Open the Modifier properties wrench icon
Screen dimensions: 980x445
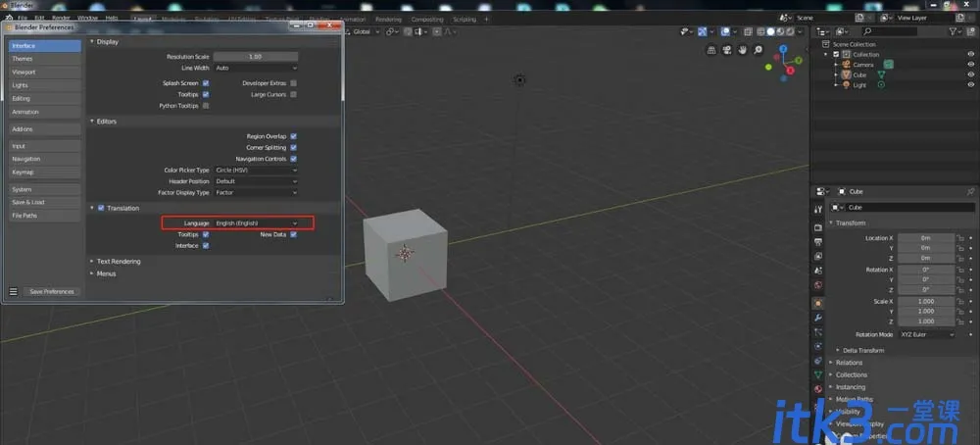pyautogui.click(x=818, y=318)
